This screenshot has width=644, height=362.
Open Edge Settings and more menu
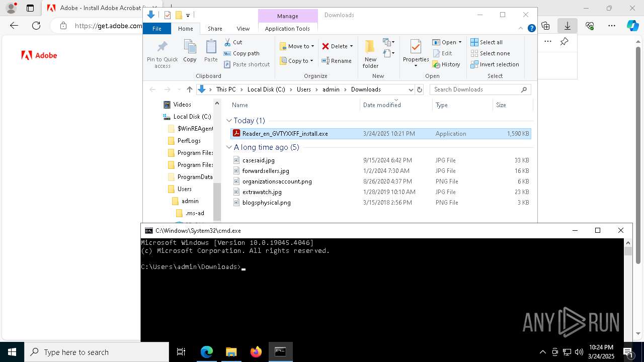tap(611, 26)
